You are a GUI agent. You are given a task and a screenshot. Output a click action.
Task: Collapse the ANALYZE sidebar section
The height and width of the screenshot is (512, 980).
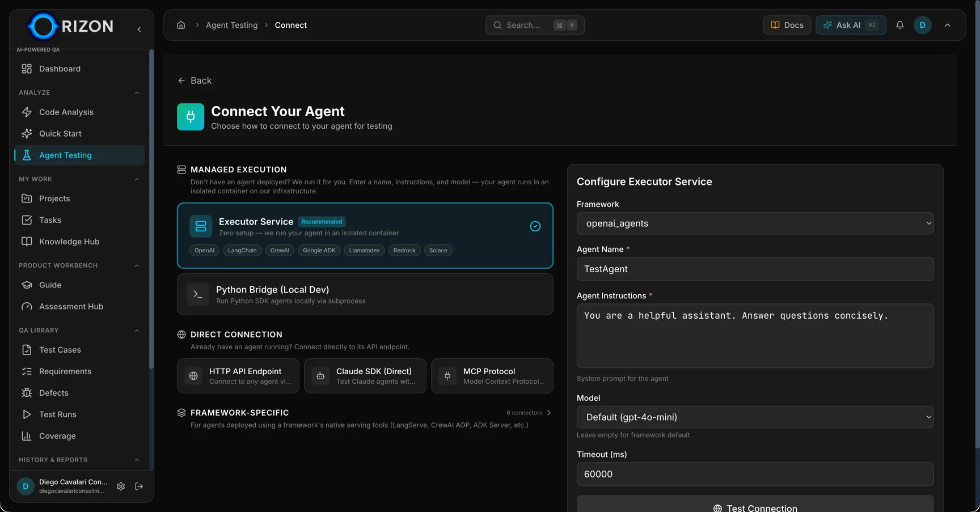[x=137, y=92]
